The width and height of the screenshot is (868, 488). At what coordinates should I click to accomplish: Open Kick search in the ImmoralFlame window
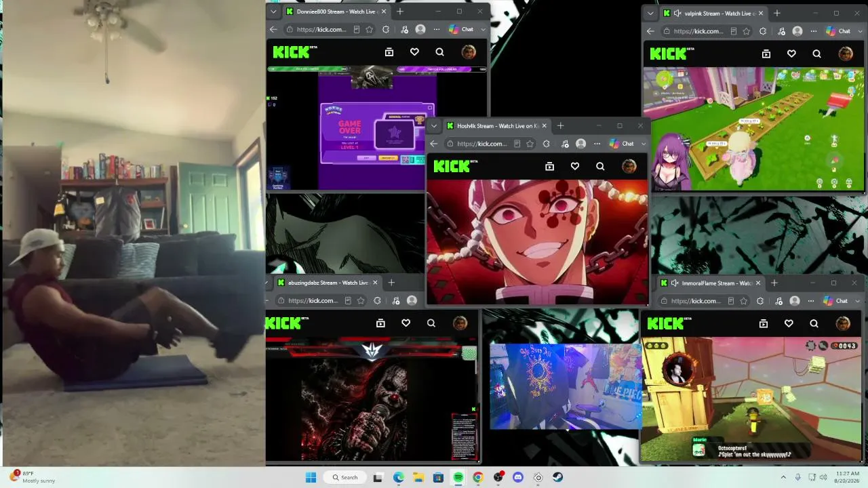(x=814, y=323)
